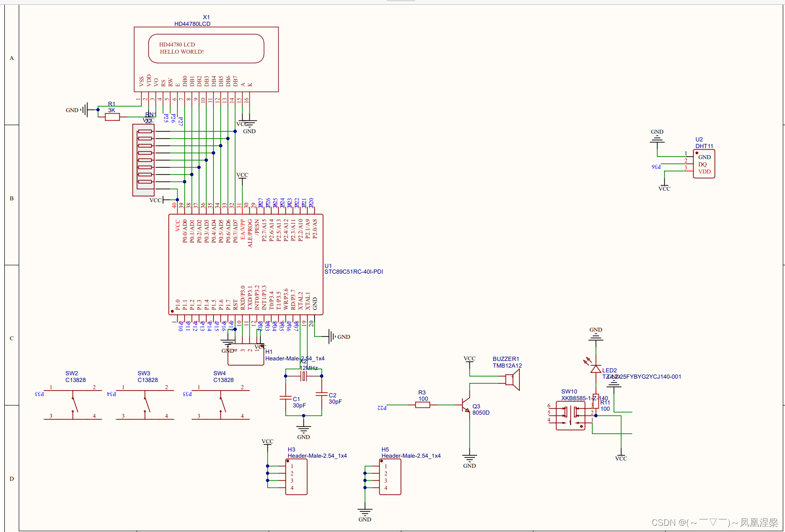Select resistor R1 3K symbol
The width and height of the screenshot is (785, 532).
click(x=112, y=117)
